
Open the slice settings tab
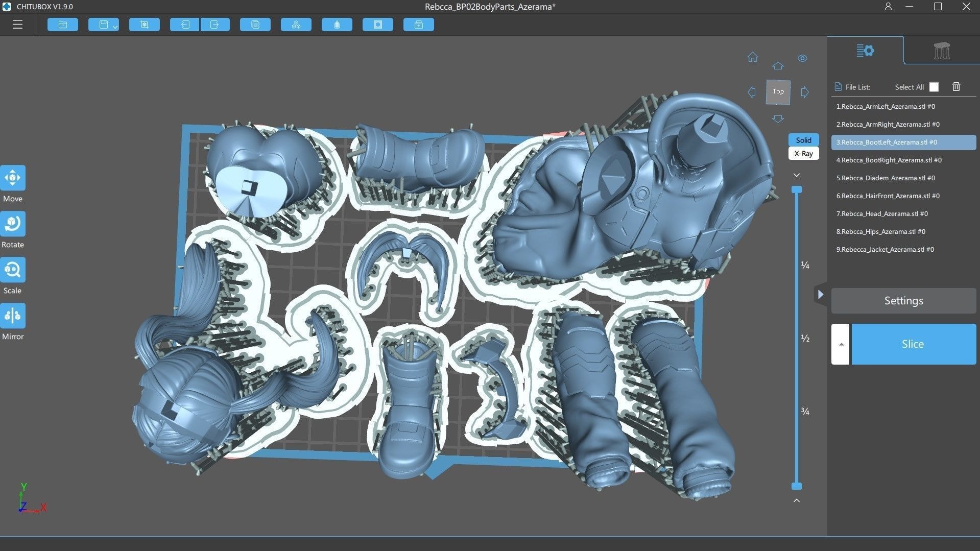[866, 51]
